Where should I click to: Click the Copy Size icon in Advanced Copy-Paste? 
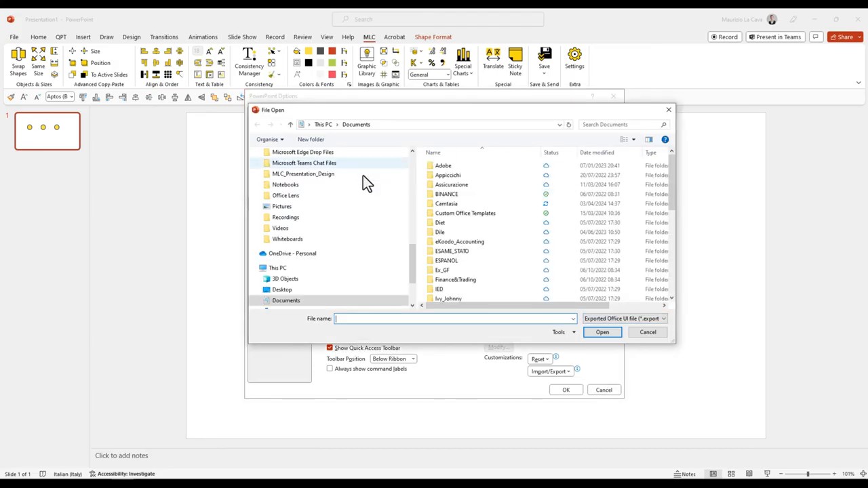[73, 52]
